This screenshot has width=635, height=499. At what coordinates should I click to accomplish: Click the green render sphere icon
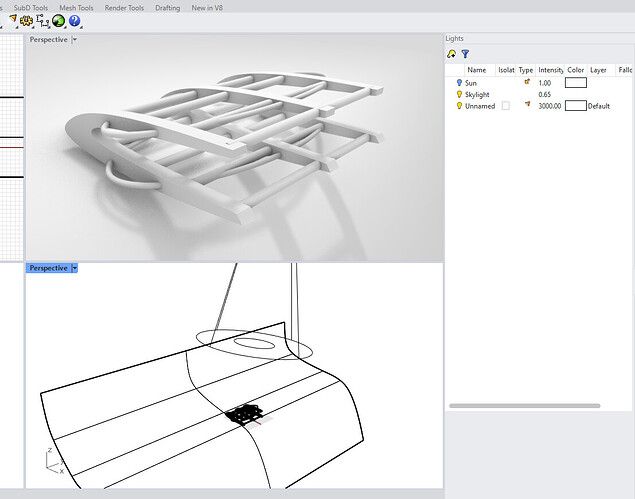[x=58, y=21]
